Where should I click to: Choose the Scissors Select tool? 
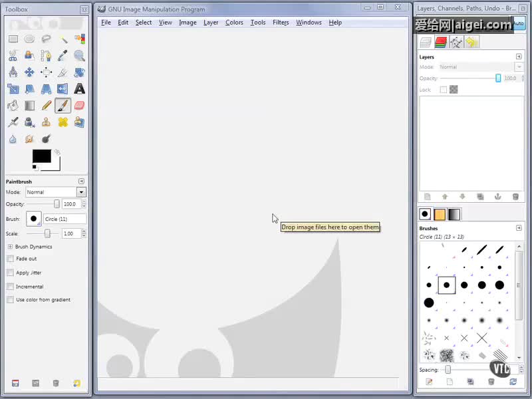13,56
